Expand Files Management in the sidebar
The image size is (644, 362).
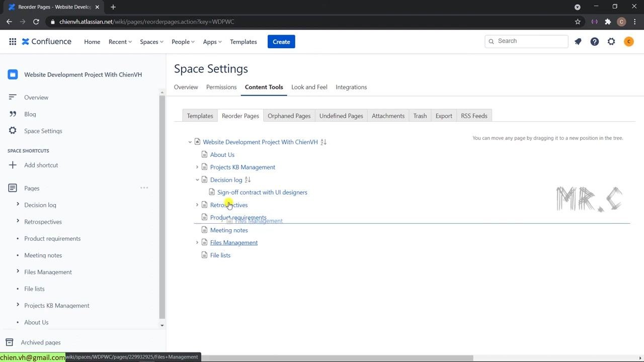18,271
